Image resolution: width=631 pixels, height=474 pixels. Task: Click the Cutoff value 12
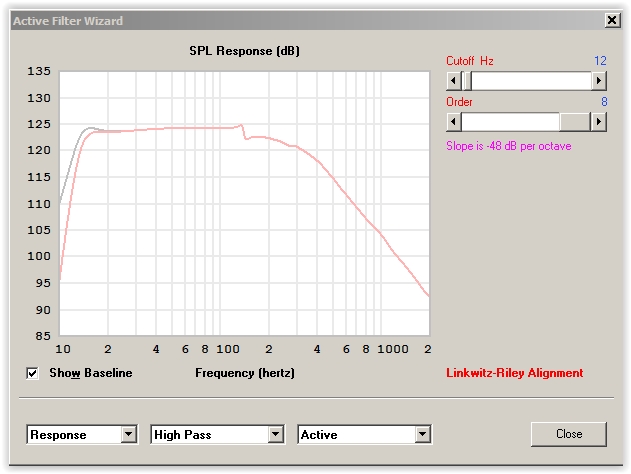pos(600,61)
